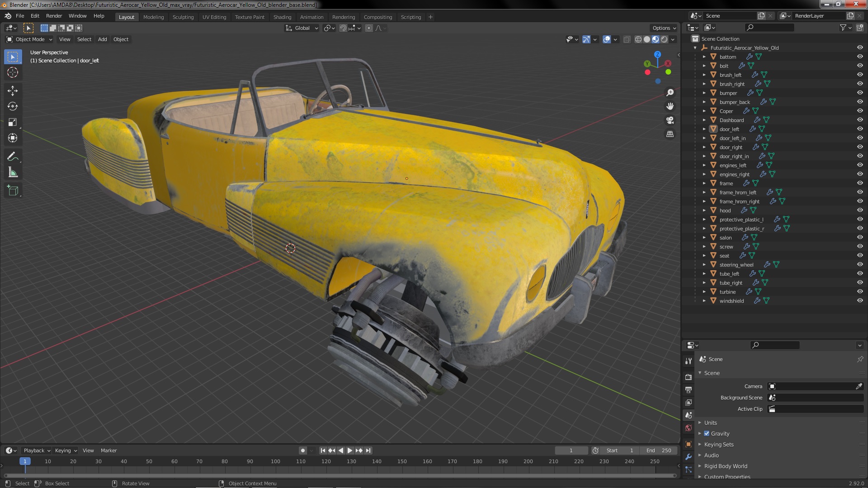Click the Zoom view magnifier icon
868x488 pixels.
pyautogui.click(x=670, y=93)
